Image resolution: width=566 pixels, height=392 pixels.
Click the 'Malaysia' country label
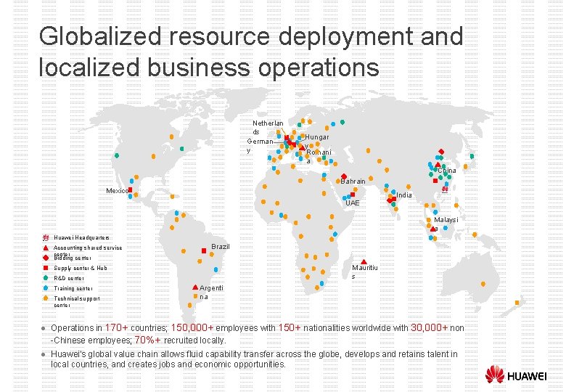(446, 224)
